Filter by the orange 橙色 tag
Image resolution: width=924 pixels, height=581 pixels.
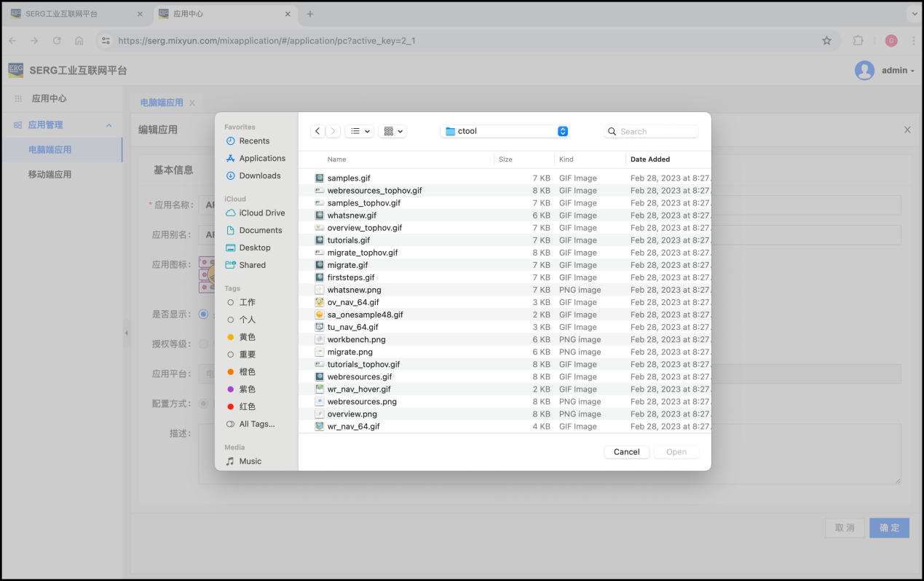(x=247, y=372)
